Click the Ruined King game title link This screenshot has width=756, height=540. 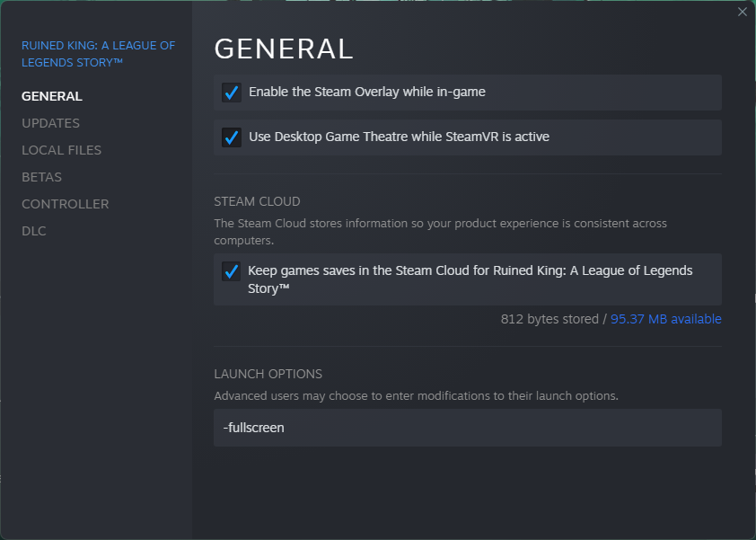(99, 54)
